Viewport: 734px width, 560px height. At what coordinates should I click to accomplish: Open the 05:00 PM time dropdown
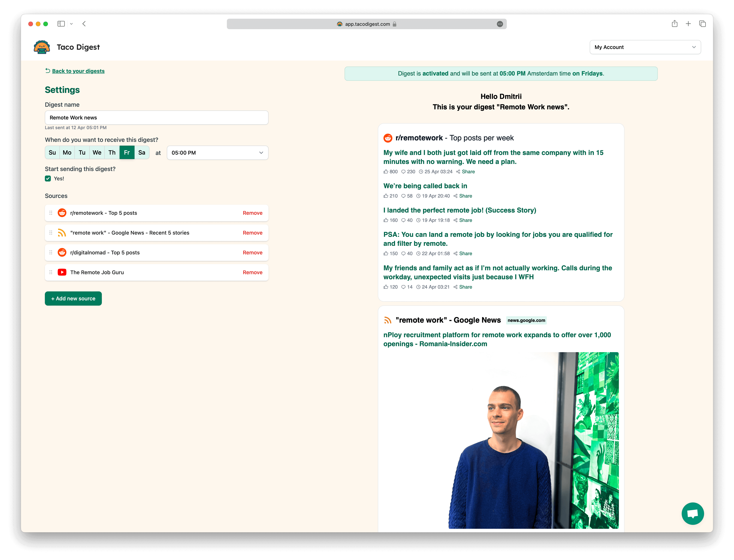pyautogui.click(x=217, y=153)
